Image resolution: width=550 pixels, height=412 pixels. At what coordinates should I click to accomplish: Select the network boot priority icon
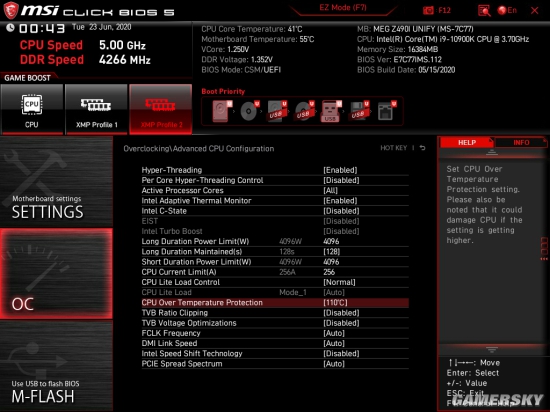[386, 111]
